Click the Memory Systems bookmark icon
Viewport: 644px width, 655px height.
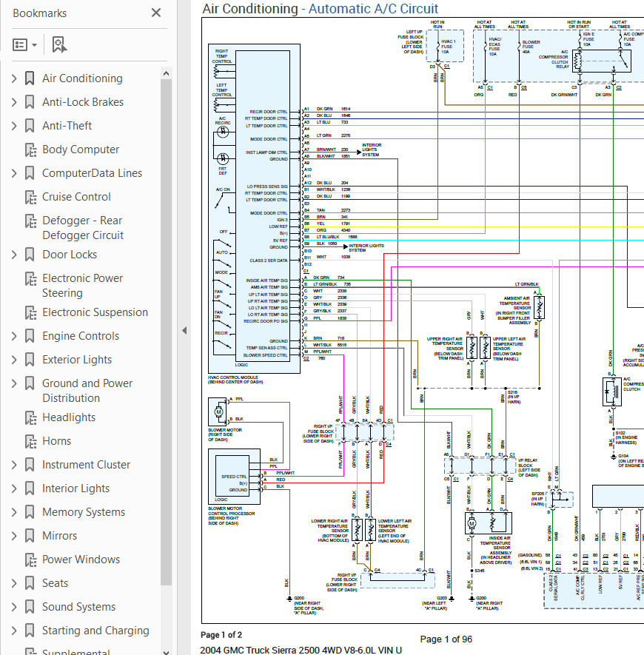point(30,512)
